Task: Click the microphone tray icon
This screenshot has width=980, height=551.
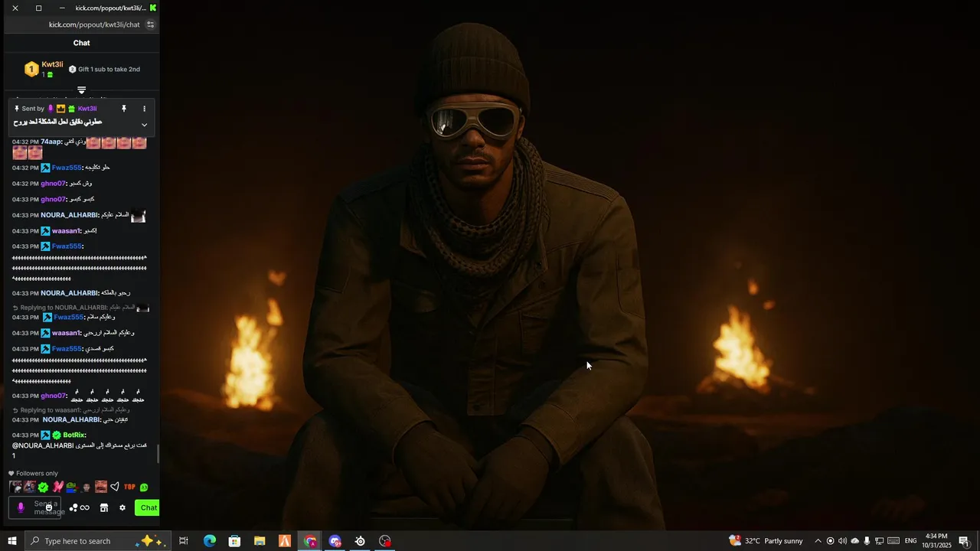Action: click(867, 541)
